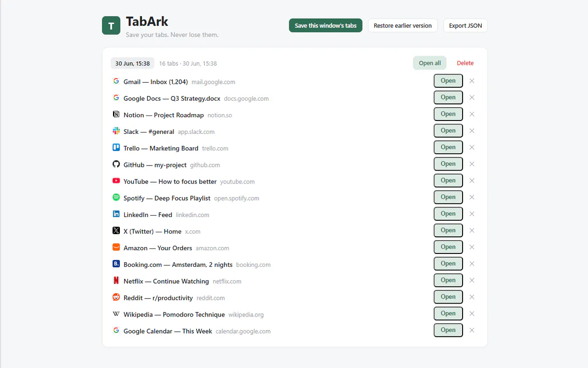Click the Wikipedia favicon

coord(116,314)
